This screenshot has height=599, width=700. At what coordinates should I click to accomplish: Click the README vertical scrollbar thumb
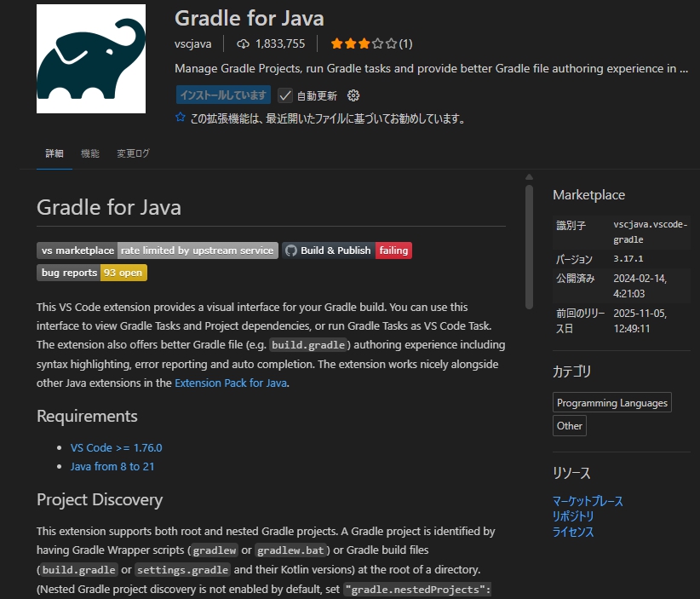coord(530,247)
